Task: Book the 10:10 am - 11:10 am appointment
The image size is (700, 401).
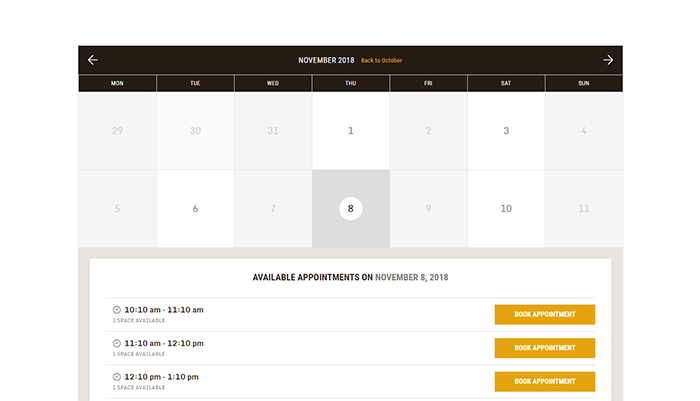Action: pos(545,314)
